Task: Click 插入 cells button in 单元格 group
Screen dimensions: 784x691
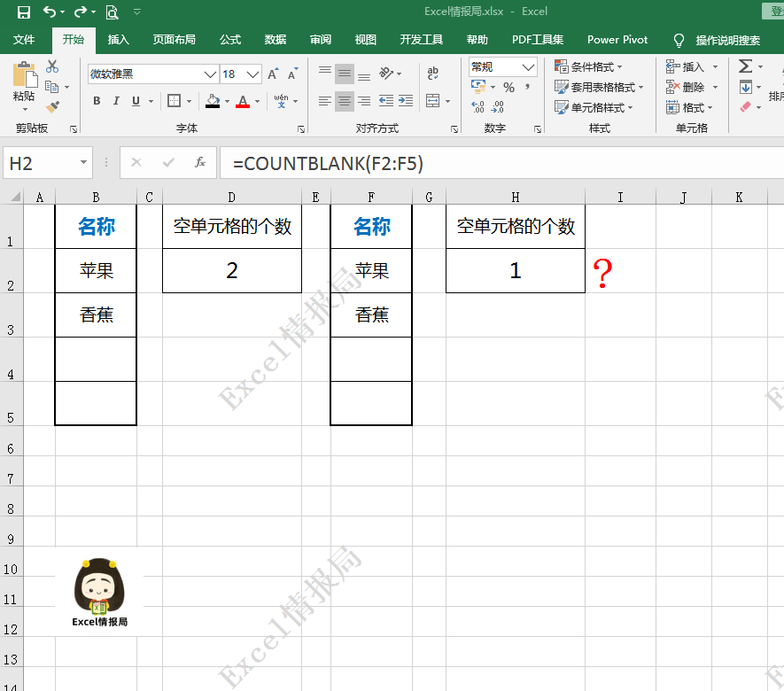Action: [x=692, y=67]
